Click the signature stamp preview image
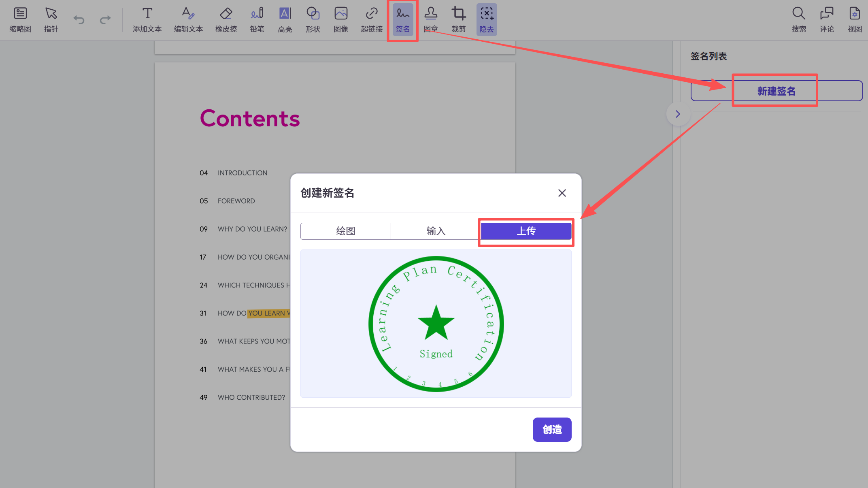The height and width of the screenshot is (488, 868). (436, 323)
